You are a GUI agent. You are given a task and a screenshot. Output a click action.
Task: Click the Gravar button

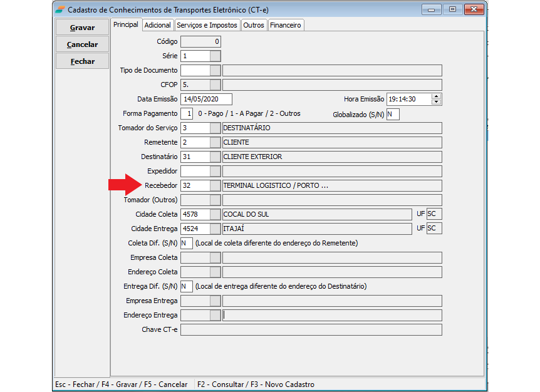click(82, 28)
